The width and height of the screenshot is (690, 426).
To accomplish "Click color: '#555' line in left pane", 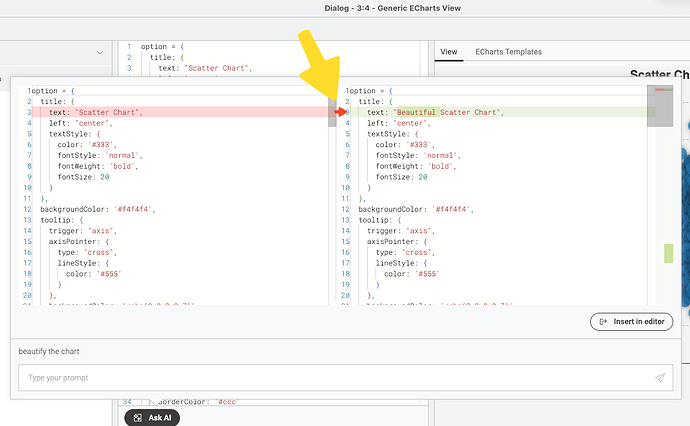I will point(94,274).
